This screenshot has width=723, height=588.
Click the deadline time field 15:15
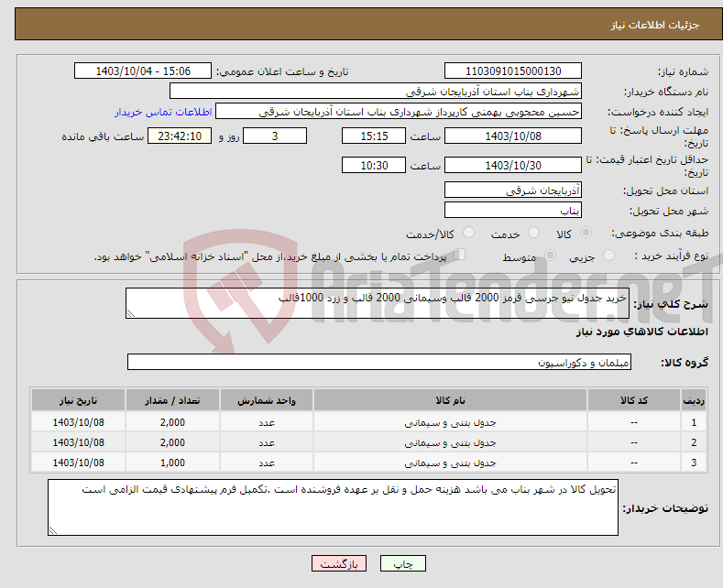click(x=374, y=136)
